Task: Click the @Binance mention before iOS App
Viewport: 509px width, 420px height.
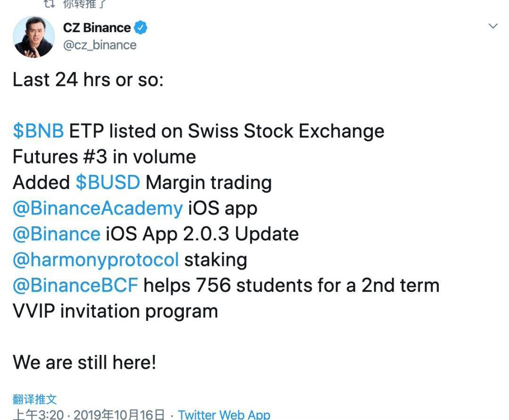Action: coord(57,234)
